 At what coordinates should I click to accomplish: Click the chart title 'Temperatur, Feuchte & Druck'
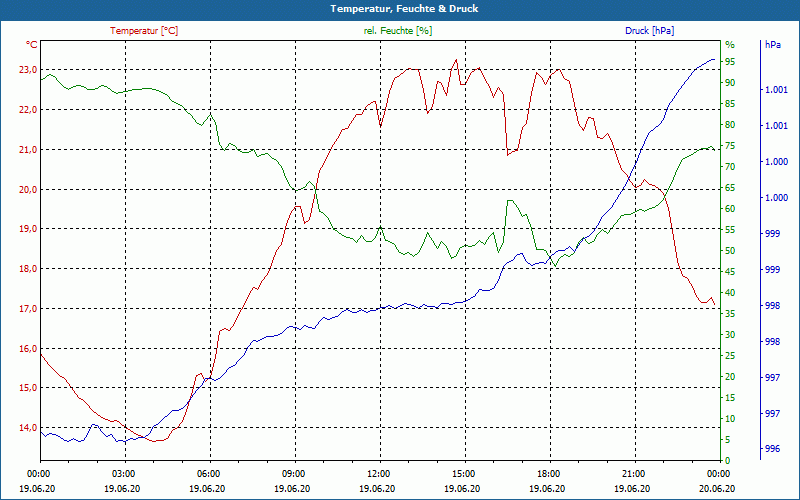pos(404,9)
